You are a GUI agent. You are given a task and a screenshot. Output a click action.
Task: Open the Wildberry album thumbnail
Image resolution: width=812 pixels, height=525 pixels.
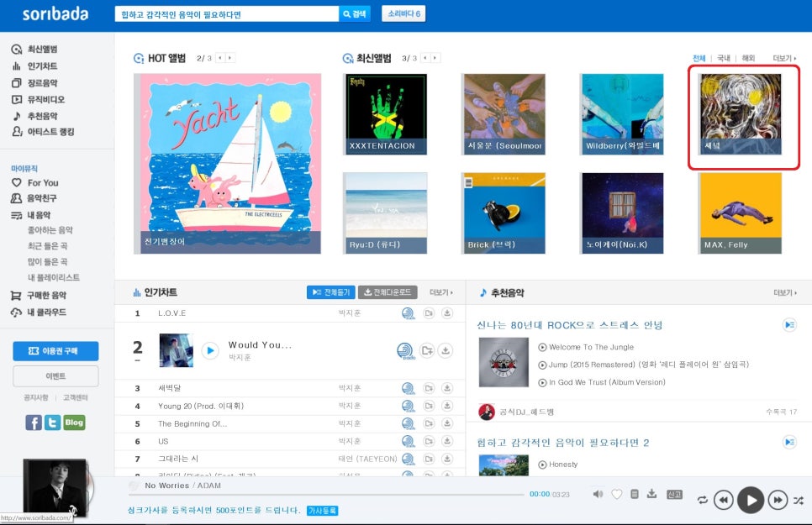(622, 114)
